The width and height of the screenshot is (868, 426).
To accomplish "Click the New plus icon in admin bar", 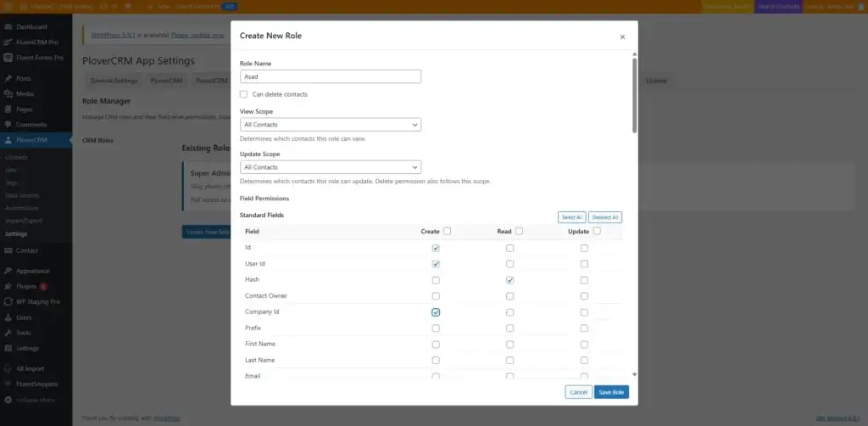I will click(x=149, y=7).
